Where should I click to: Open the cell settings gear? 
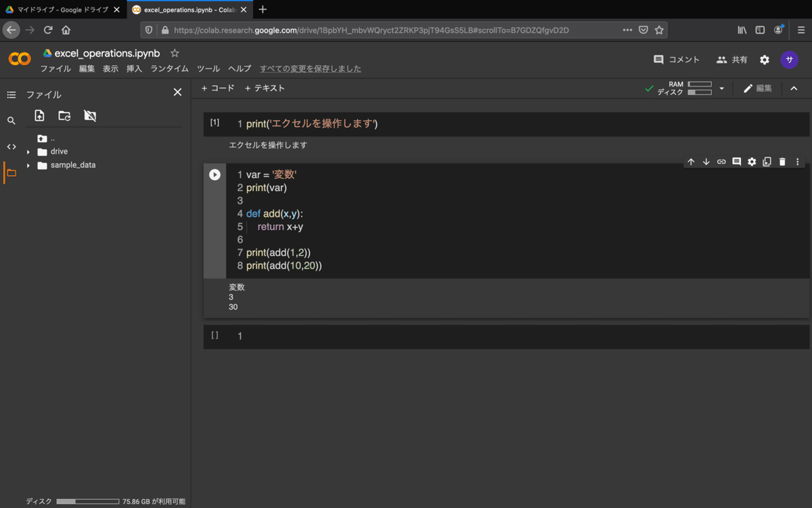[752, 161]
